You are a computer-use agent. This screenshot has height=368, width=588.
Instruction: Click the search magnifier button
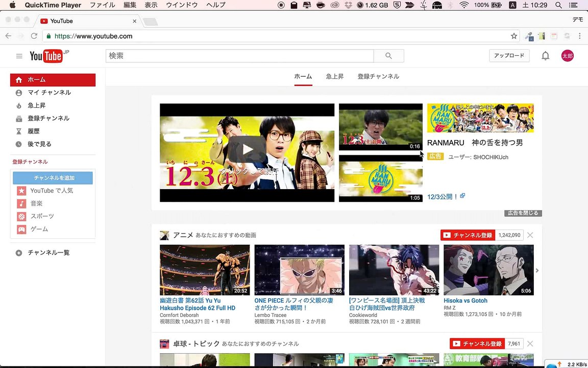(x=389, y=56)
